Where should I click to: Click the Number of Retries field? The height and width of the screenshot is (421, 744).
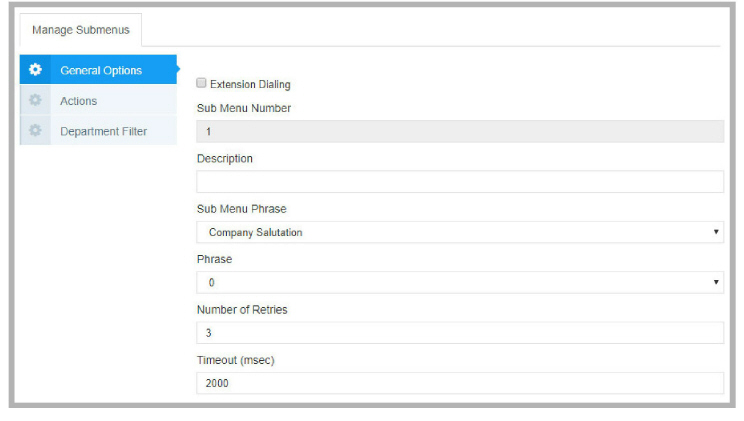(x=460, y=333)
